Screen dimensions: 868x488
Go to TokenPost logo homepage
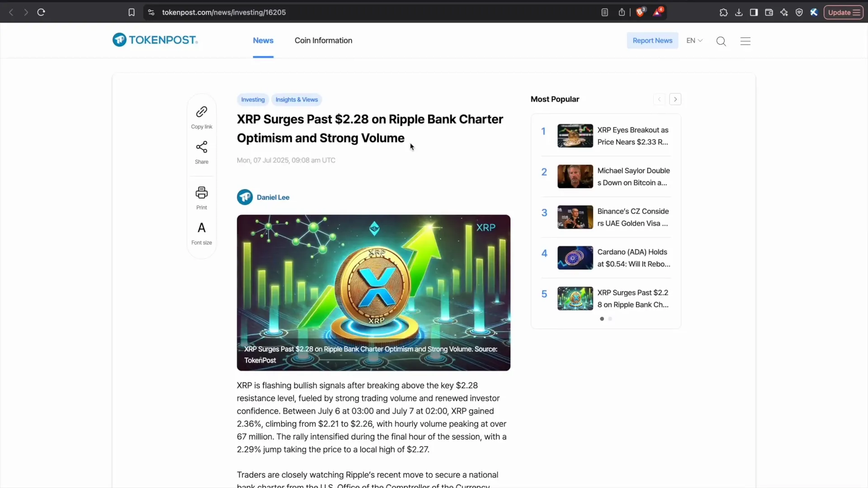point(155,40)
